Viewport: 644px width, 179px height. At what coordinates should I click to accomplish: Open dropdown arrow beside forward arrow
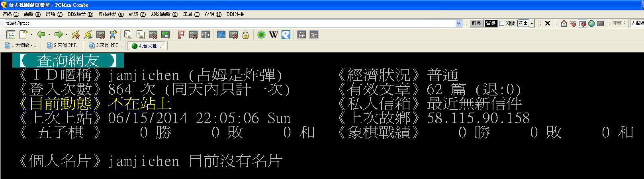click(67, 35)
